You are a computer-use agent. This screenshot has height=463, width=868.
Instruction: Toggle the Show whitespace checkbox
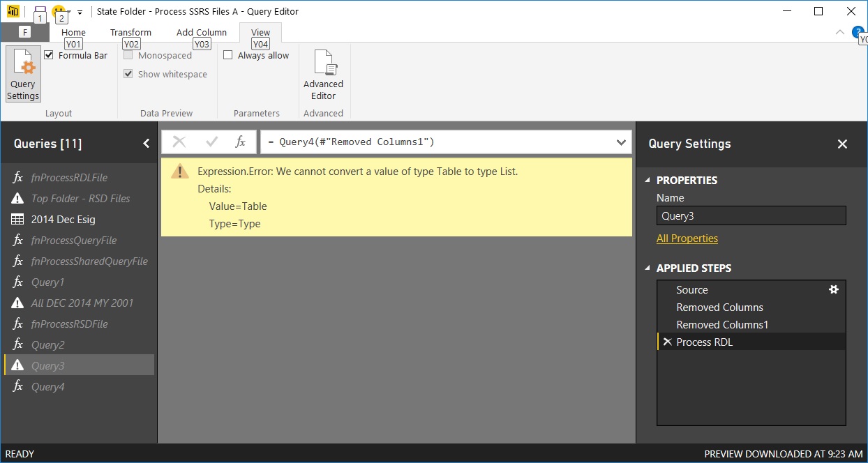coord(128,74)
